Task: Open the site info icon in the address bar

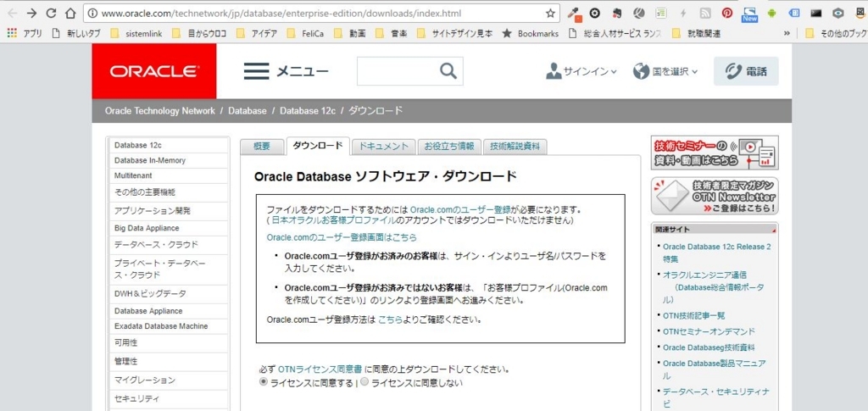Action: point(93,14)
